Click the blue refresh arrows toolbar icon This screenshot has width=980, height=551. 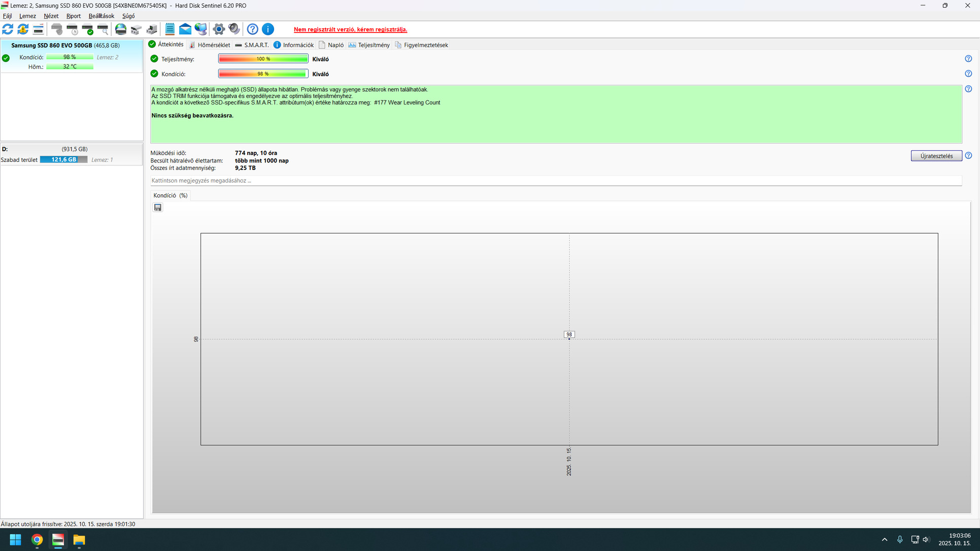tap(8, 29)
